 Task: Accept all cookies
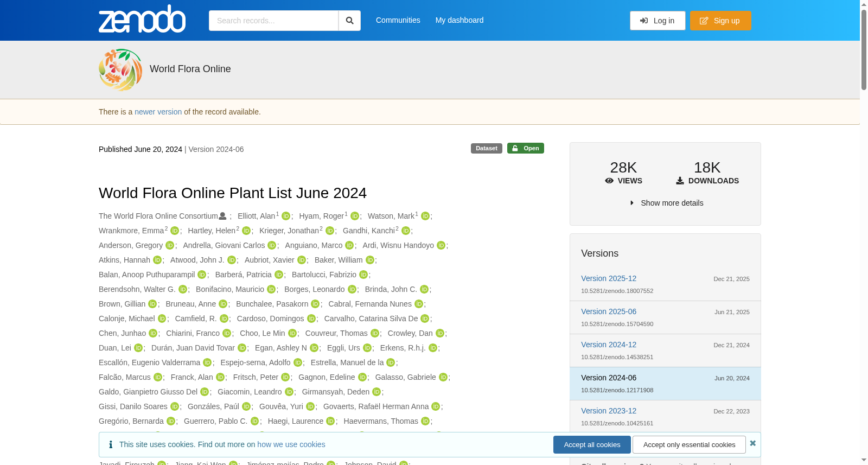coord(592,445)
